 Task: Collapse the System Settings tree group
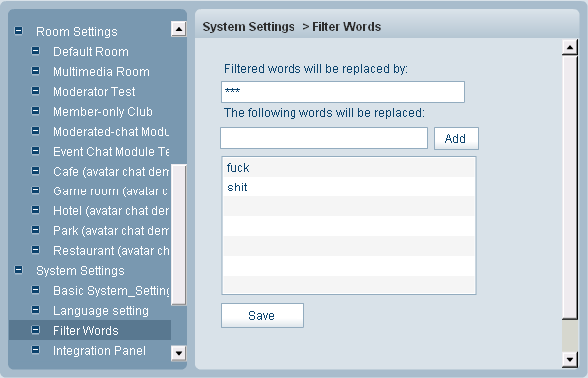tap(18, 270)
